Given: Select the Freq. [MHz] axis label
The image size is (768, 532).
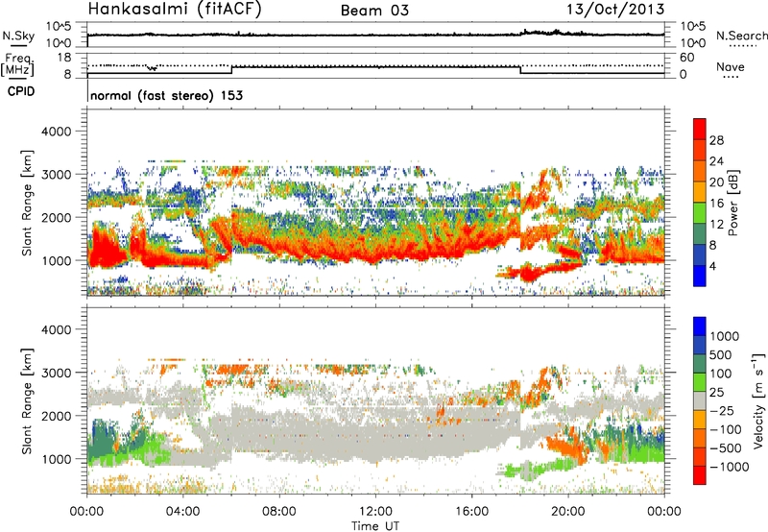Looking at the screenshot, I should coord(18,64).
